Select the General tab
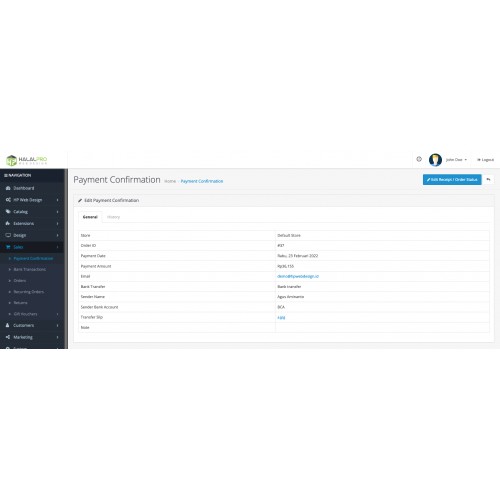 (x=90, y=217)
